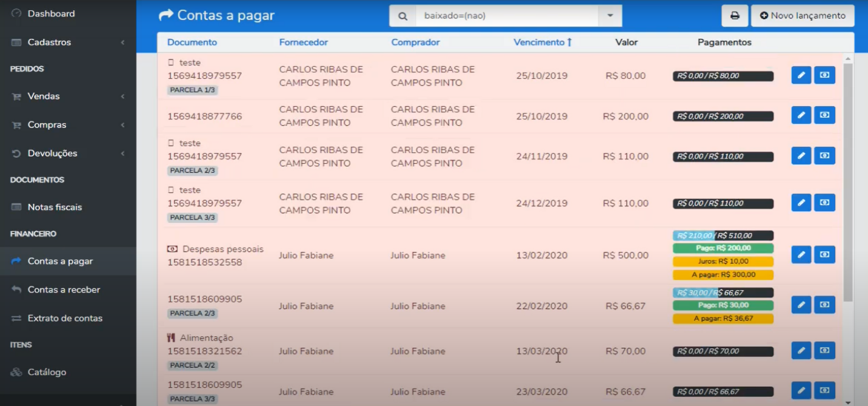868x406 pixels.
Task: Expand the Cadastros sidebar menu
Action: [68, 42]
